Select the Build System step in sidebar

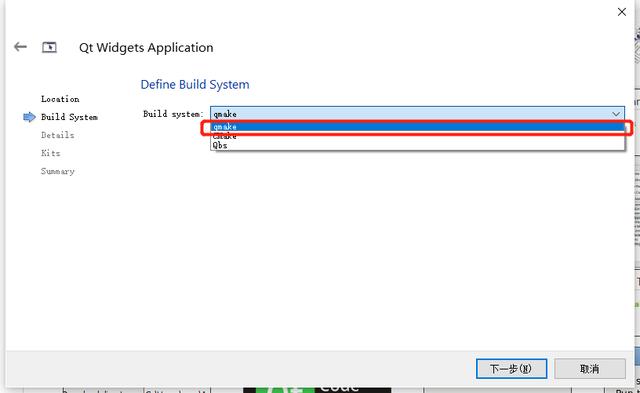click(x=69, y=117)
